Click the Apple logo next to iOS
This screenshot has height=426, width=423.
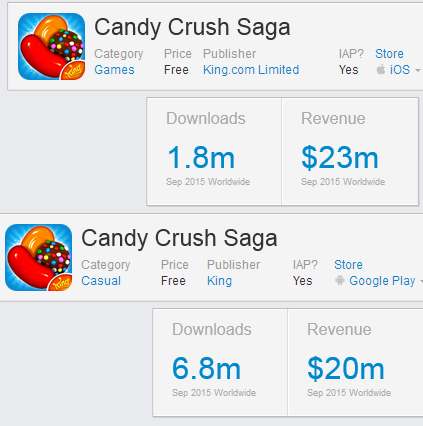(x=381, y=69)
